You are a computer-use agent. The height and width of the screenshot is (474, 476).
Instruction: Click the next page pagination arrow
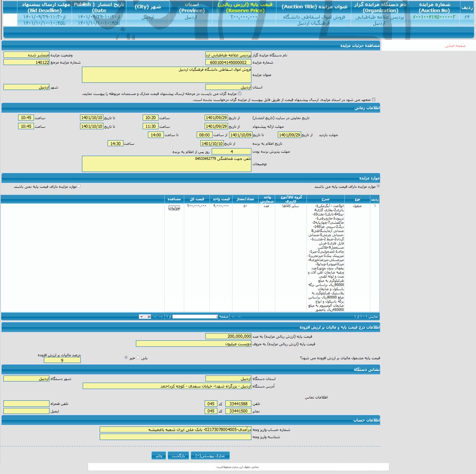[x=161, y=316]
